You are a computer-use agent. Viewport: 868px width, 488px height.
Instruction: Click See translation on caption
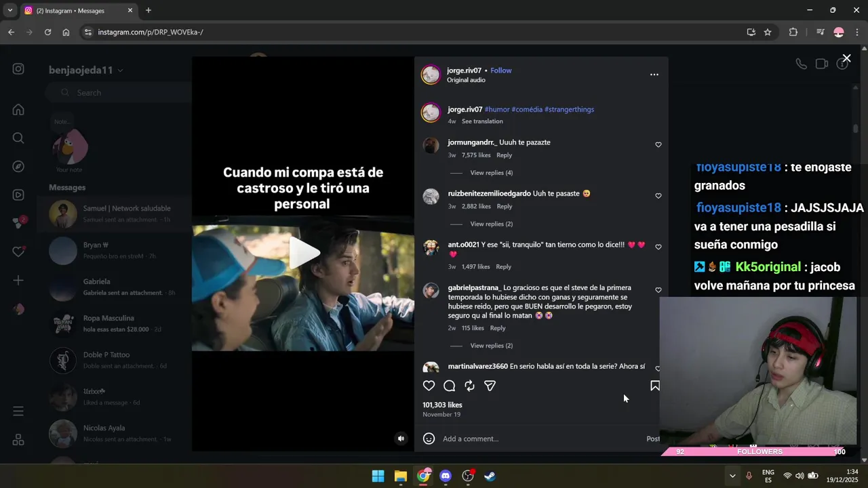pos(482,121)
